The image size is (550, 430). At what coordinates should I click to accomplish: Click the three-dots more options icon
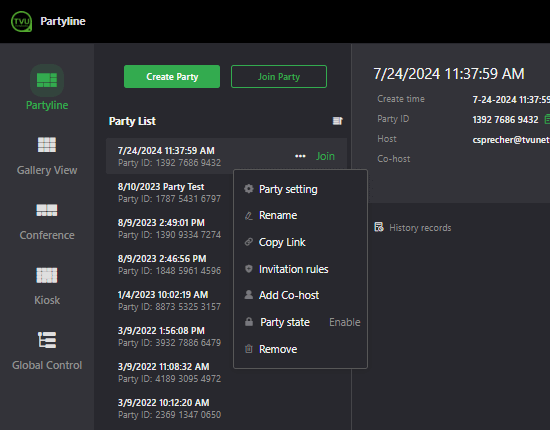click(300, 156)
